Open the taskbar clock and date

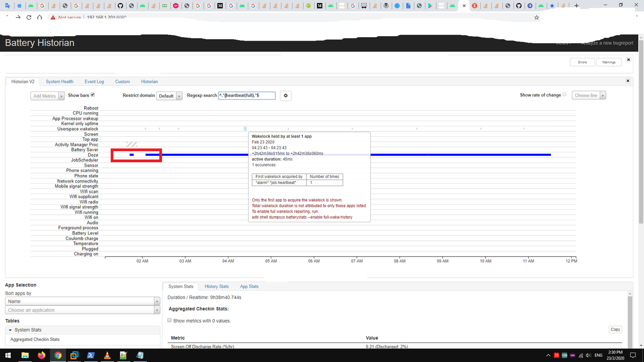click(616, 355)
